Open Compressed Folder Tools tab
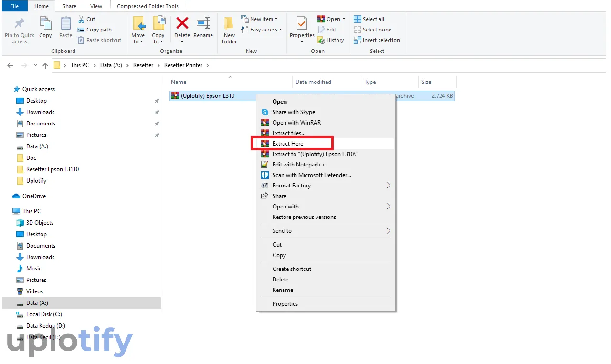The width and height of the screenshot is (611, 364). 147,6
